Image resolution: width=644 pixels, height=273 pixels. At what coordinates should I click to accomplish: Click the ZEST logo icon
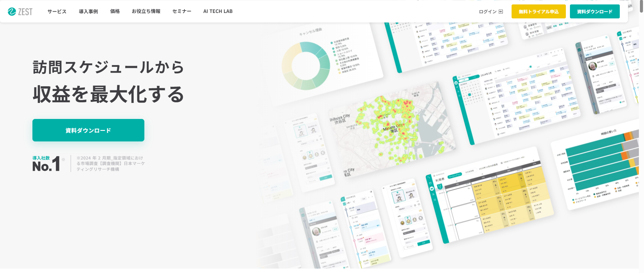point(12,12)
